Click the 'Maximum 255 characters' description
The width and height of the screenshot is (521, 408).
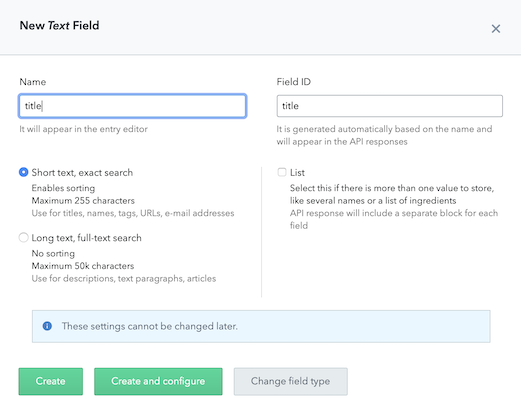[83, 201]
